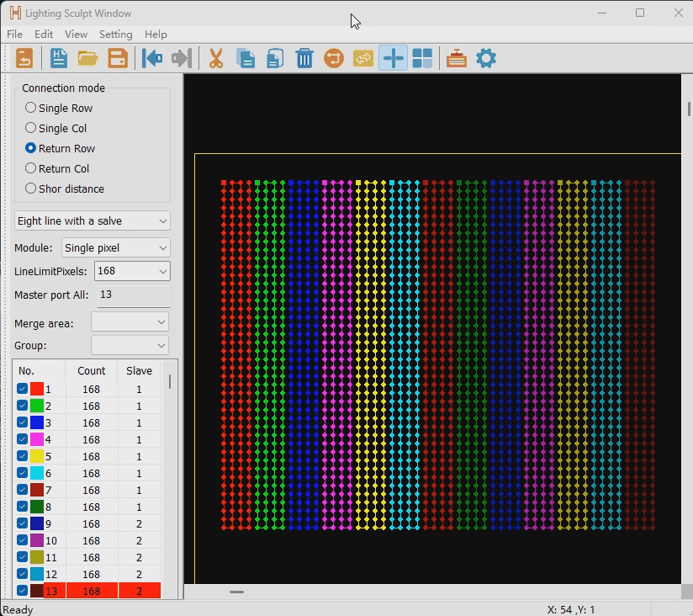
Task: Open a saved project file
Action: coord(87,58)
